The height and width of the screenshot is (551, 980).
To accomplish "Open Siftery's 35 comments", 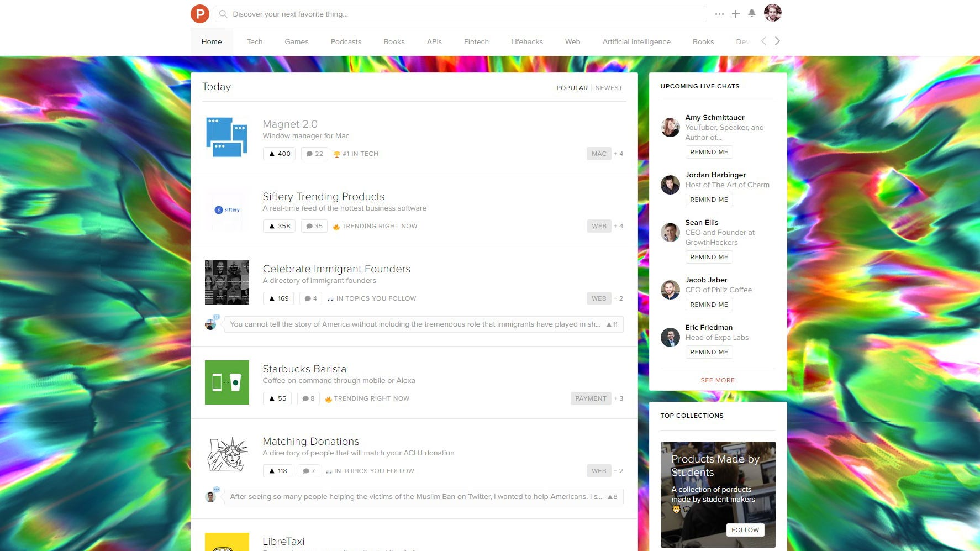I will pos(314,226).
